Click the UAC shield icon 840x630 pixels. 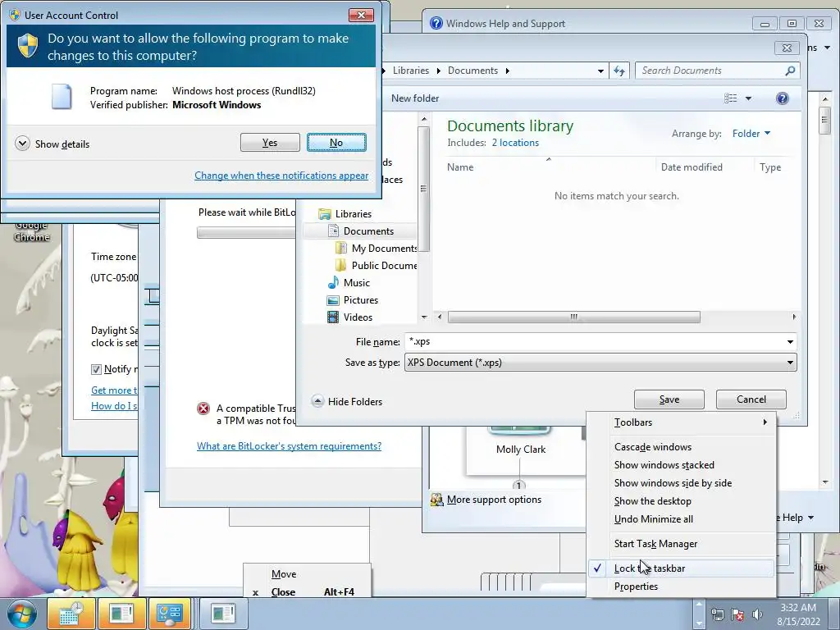[28, 46]
